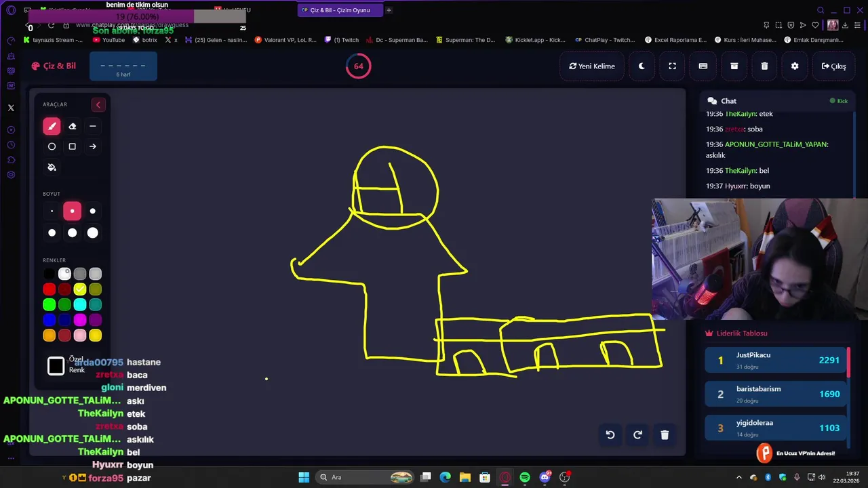Image resolution: width=868 pixels, height=488 pixels.
Task: Expand the system tray hidden icons
Action: click(x=739, y=477)
